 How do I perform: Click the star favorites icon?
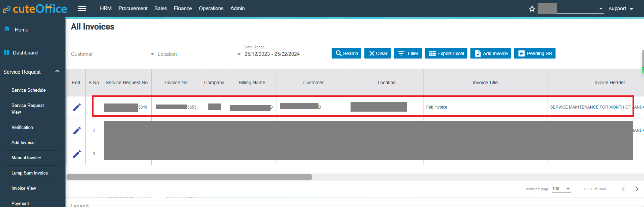click(x=532, y=9)
